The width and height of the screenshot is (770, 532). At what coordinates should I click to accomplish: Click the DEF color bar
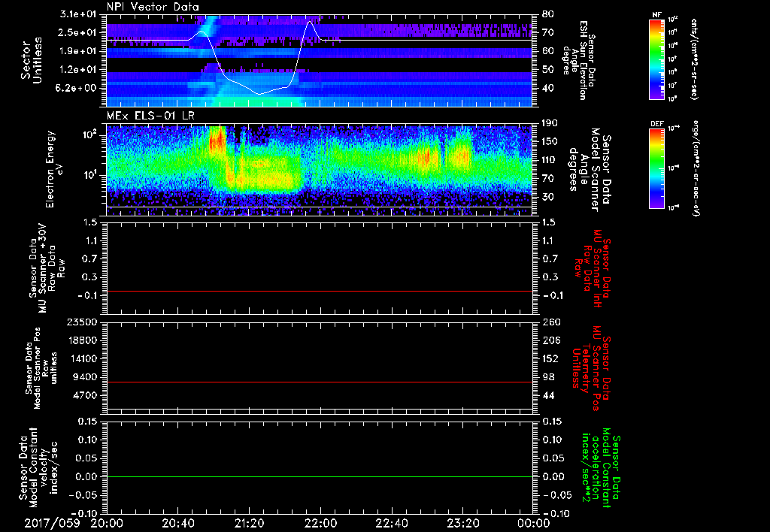point(657,168)
